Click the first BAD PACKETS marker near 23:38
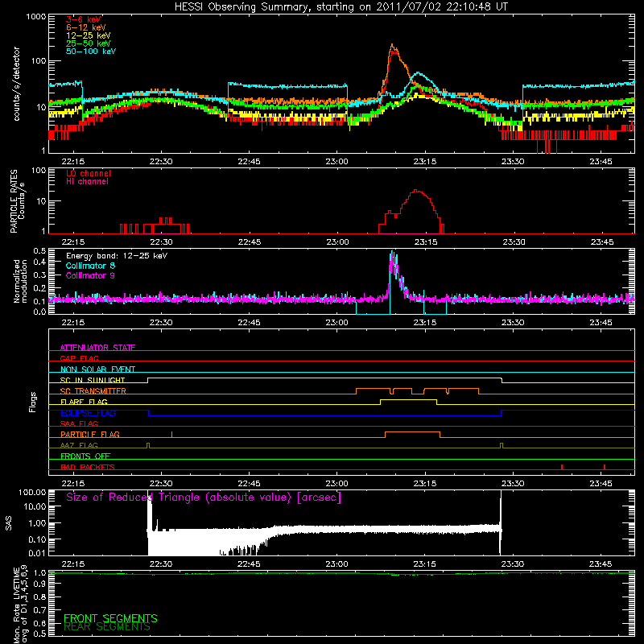 561,467
